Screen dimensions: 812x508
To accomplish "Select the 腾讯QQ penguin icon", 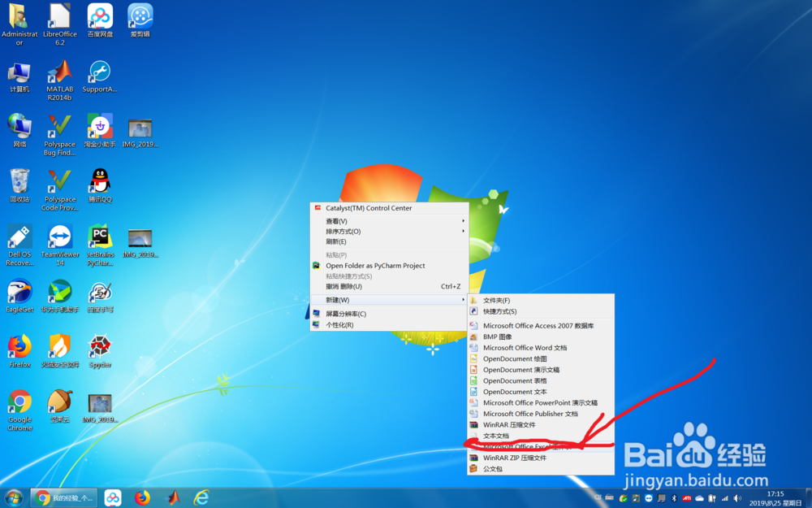I will pyautogui.click(x=99, y=185).
